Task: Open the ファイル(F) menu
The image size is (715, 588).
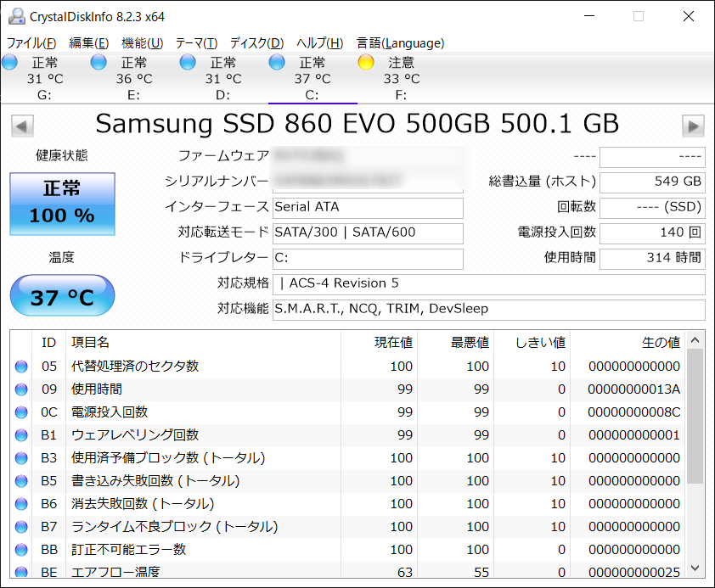Action: 31,42
